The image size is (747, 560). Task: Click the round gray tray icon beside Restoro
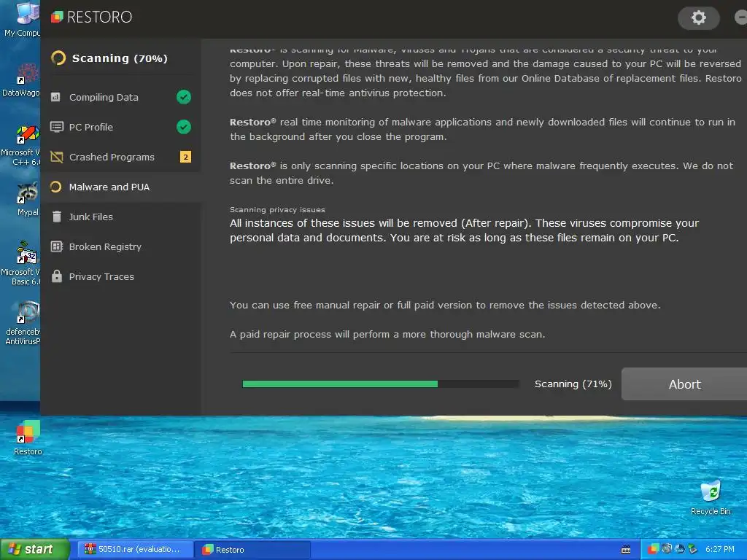(x=667, y=549)
